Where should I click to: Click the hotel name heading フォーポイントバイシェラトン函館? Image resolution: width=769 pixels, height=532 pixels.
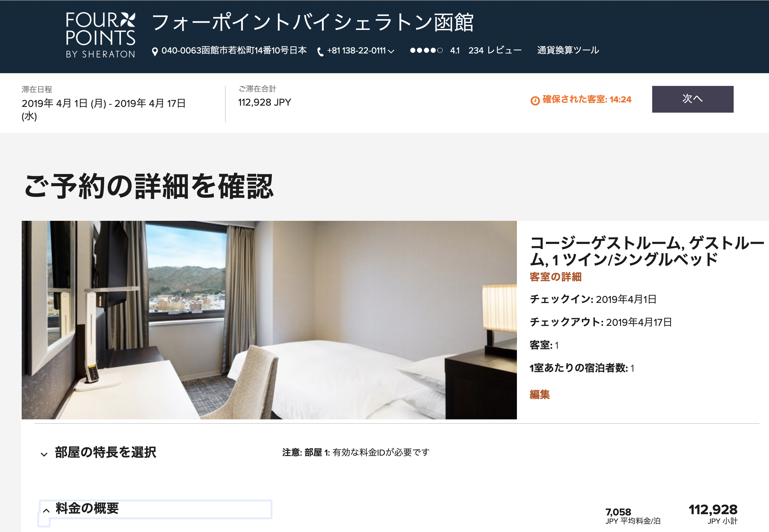313,23
